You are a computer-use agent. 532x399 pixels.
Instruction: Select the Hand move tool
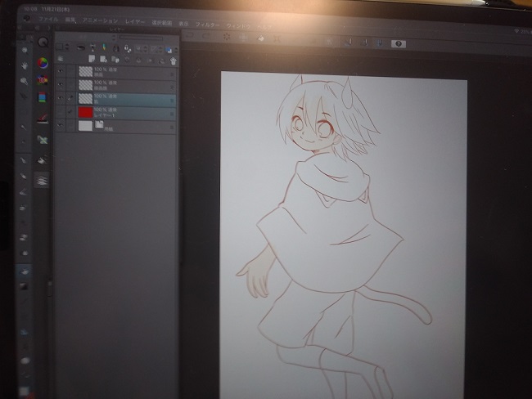[25, 65]
